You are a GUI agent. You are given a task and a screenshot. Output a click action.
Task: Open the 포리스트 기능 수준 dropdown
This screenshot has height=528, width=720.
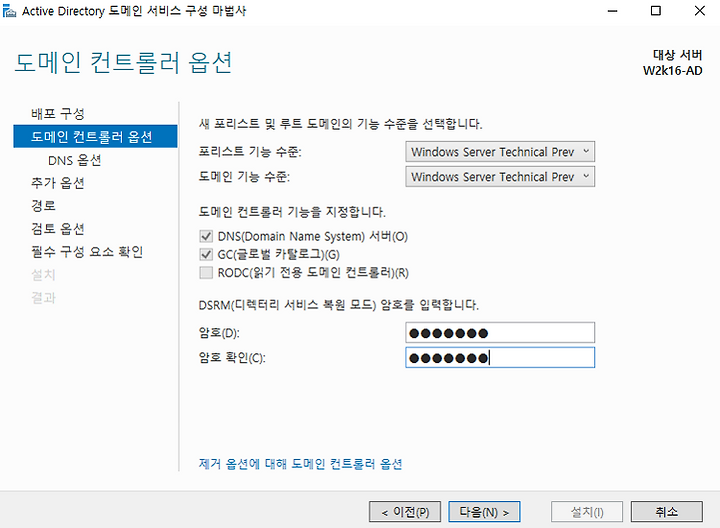pyautogui.click(x=500, y=152)
